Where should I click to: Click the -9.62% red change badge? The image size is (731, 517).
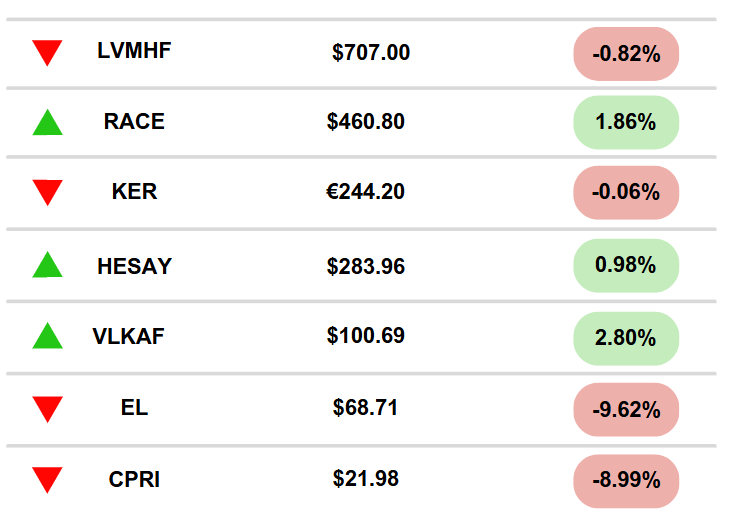pos(626,410)
